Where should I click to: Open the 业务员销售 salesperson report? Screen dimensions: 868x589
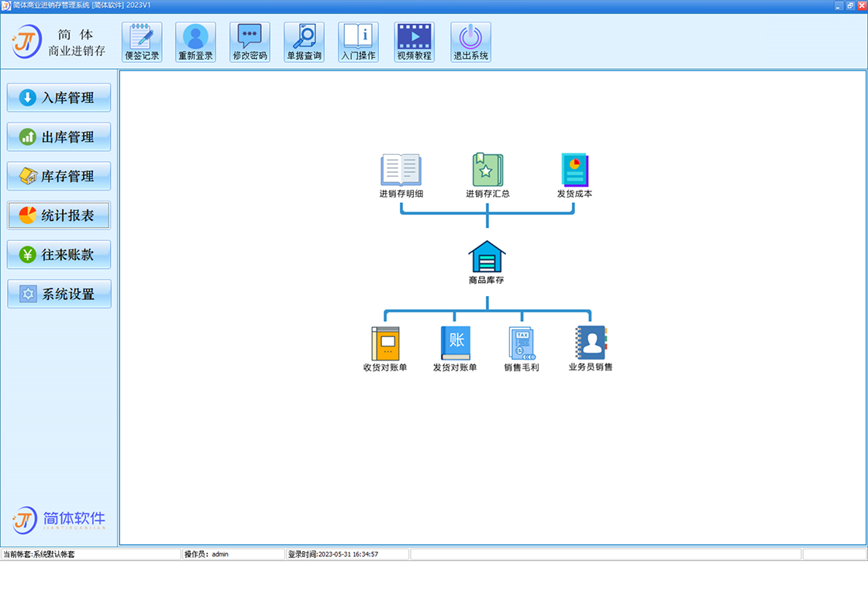click(x=591, y=349)
